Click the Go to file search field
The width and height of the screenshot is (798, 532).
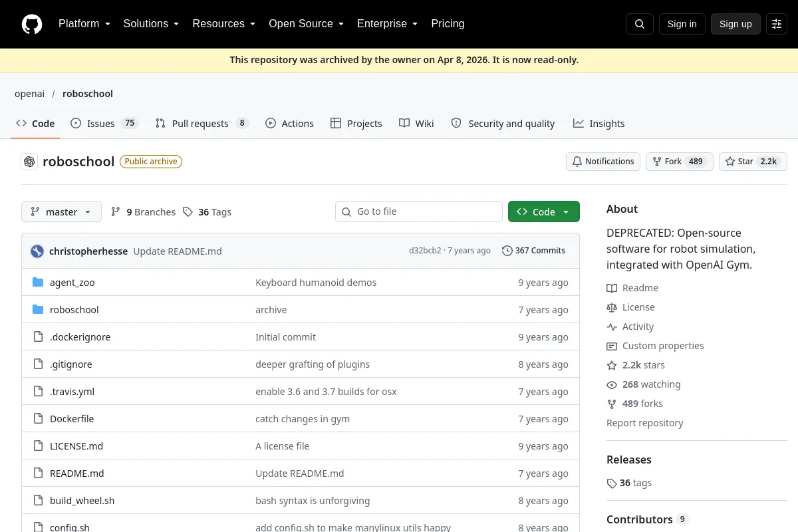pos(419,211)
